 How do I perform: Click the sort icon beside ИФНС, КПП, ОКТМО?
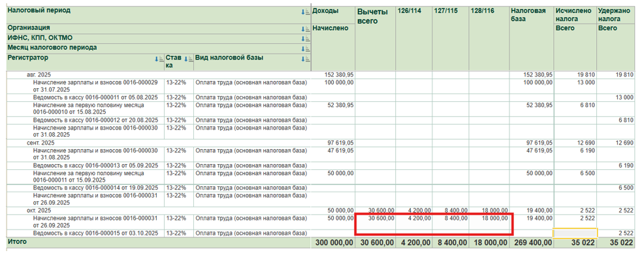[305, 39]
